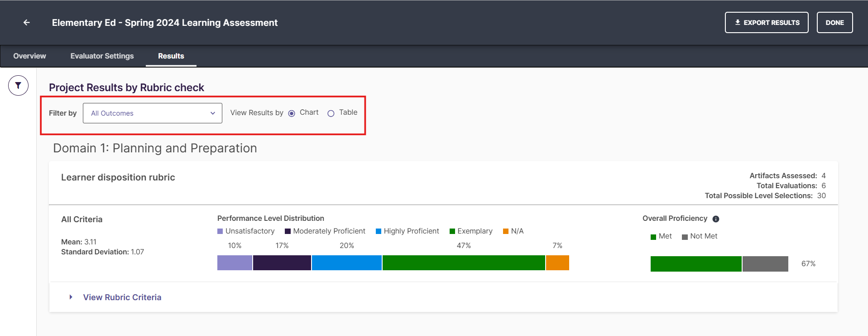Click the Moderately Proficient legend swatch

click(288, 231)
